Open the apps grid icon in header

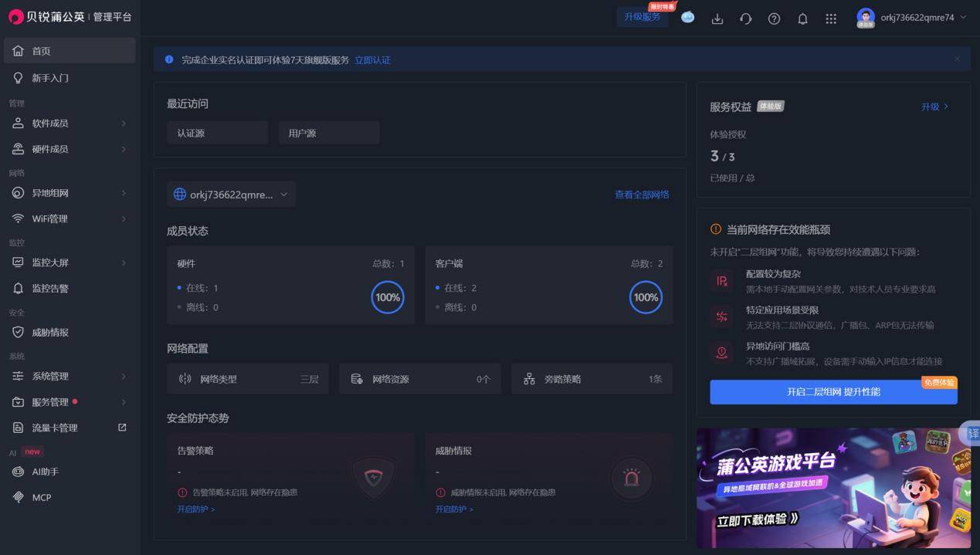(x=831, y=19)
